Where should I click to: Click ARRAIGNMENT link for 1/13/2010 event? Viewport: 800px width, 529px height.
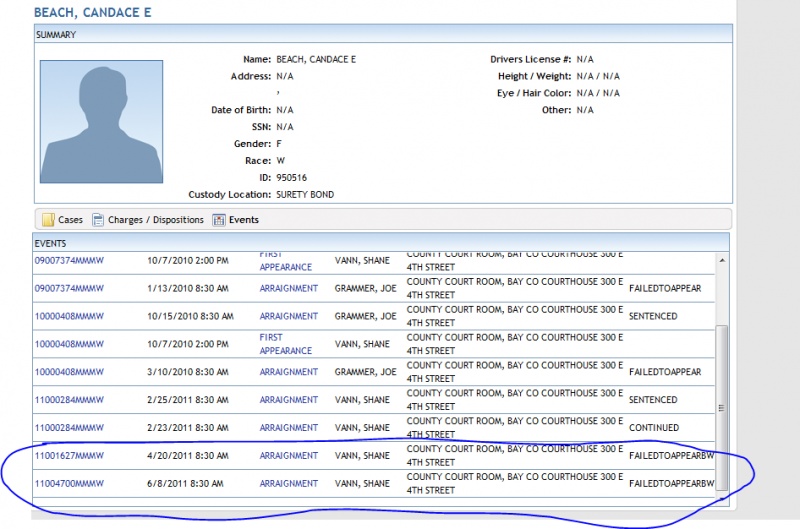pyautogui.click(x=288, y=288)
